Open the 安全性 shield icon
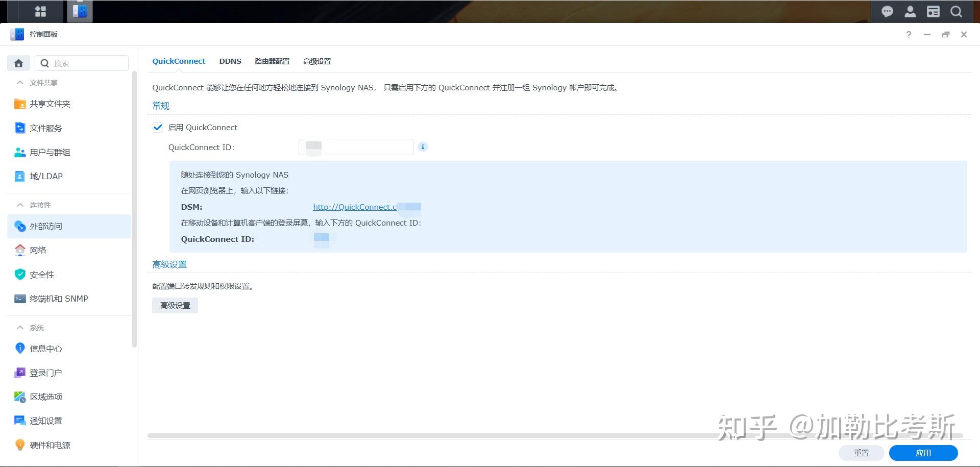Screen dimensions: 980x467 (20, 275)
